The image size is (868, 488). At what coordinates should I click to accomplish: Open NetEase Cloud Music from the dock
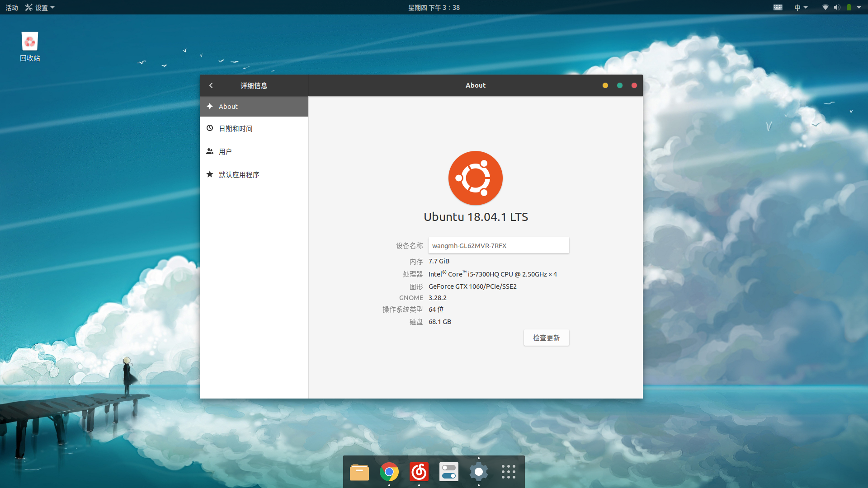coord(419,472)
